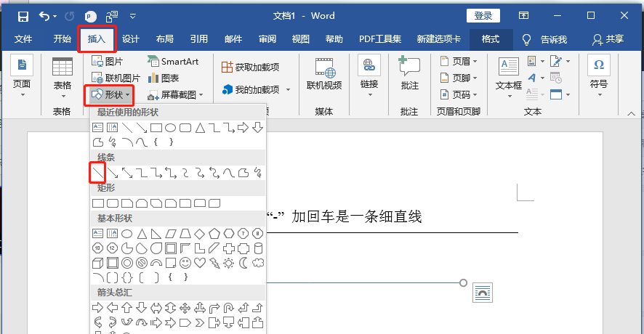Choose the no-symbol prohibition shape
The height and width of the screenshot is (334, 644).
[142, 263]
